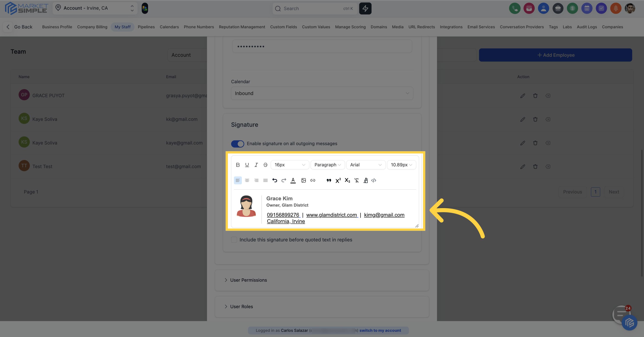The image size is (644, 337).
Task: Insert a hyperlink in signature
Action: click(x=313, y=180)
